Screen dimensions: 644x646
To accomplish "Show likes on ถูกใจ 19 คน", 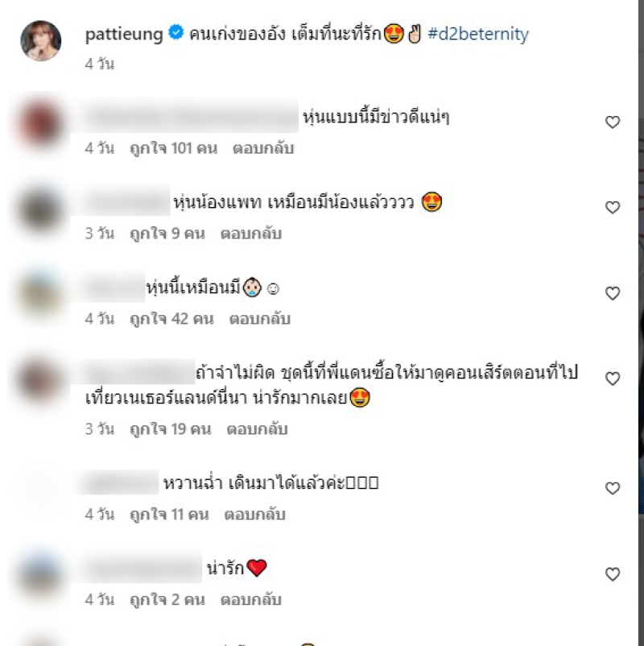I will click(x=171, y=429).
